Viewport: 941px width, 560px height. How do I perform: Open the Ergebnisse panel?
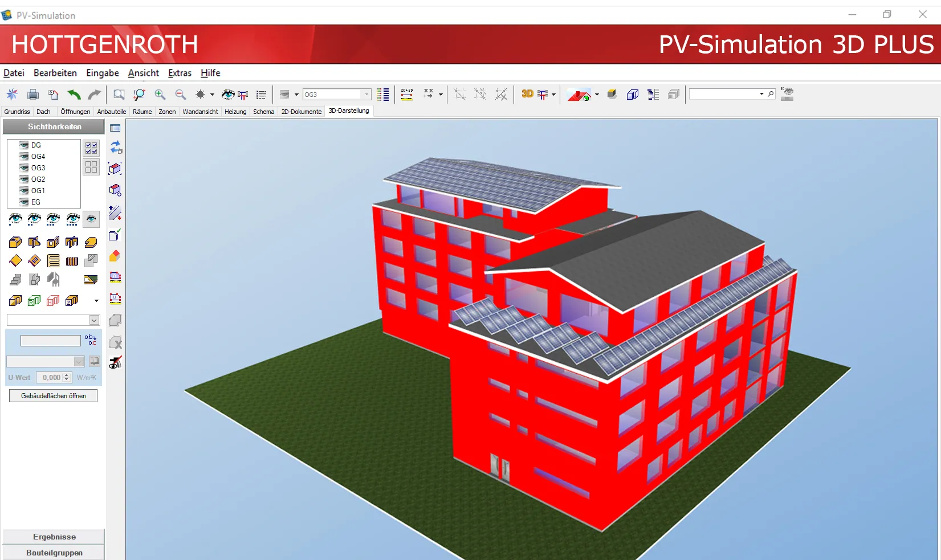click(x=54, y=537)
